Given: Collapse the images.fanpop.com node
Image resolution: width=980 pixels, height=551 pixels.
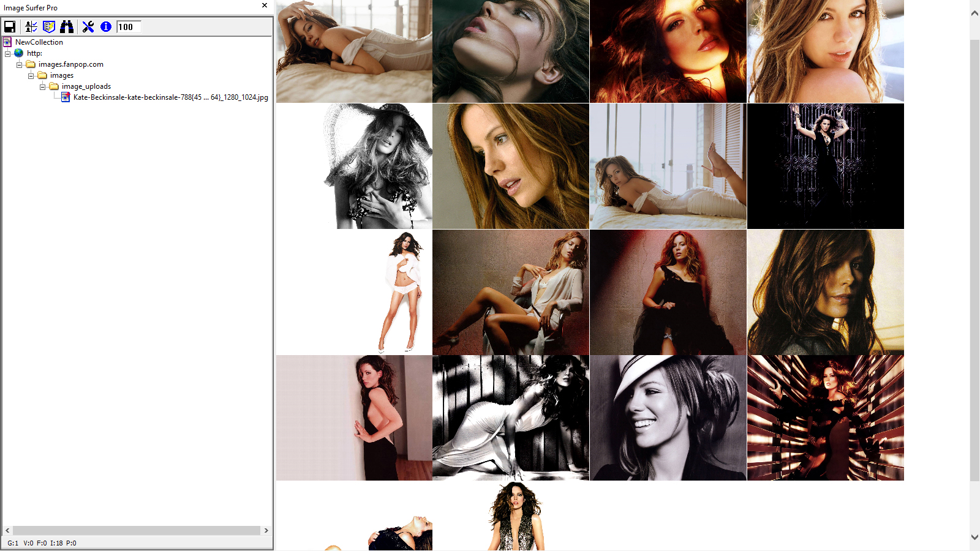Looking at the screenshot, I should point(19,64).
